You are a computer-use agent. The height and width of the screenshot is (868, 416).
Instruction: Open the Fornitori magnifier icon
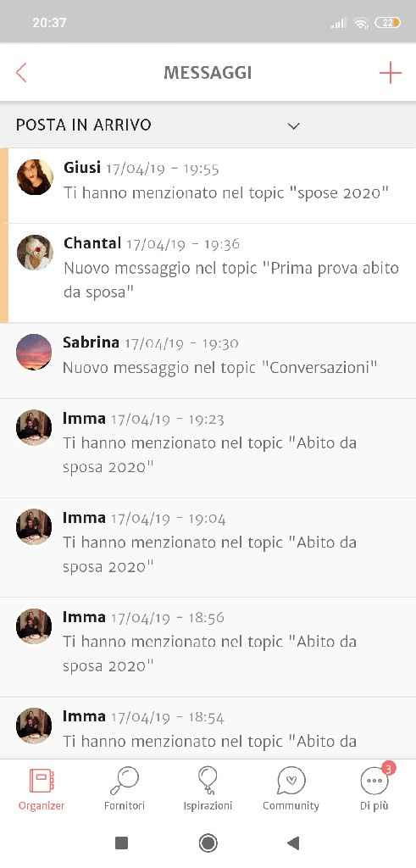tap(125, 781)
